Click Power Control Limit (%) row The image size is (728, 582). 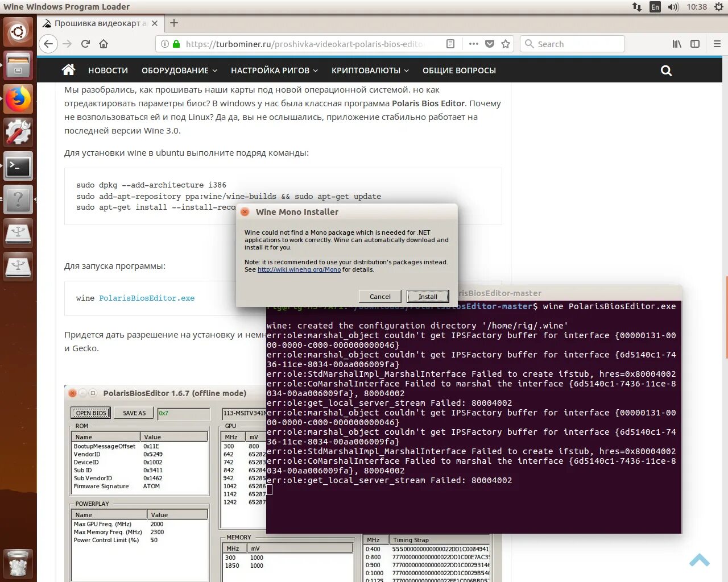[x=139, y=540]
